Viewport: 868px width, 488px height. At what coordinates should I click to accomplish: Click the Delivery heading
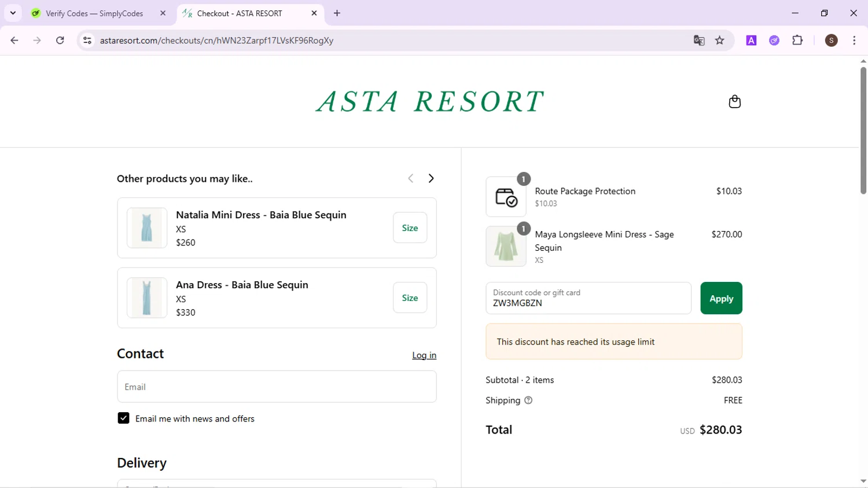tap(142, 463)
